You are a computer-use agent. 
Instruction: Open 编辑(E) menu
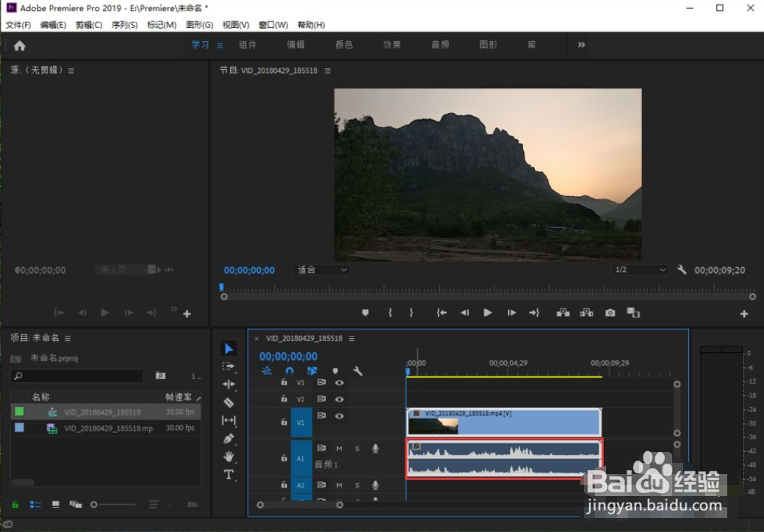pyautogui.click(x=53, y=25)
